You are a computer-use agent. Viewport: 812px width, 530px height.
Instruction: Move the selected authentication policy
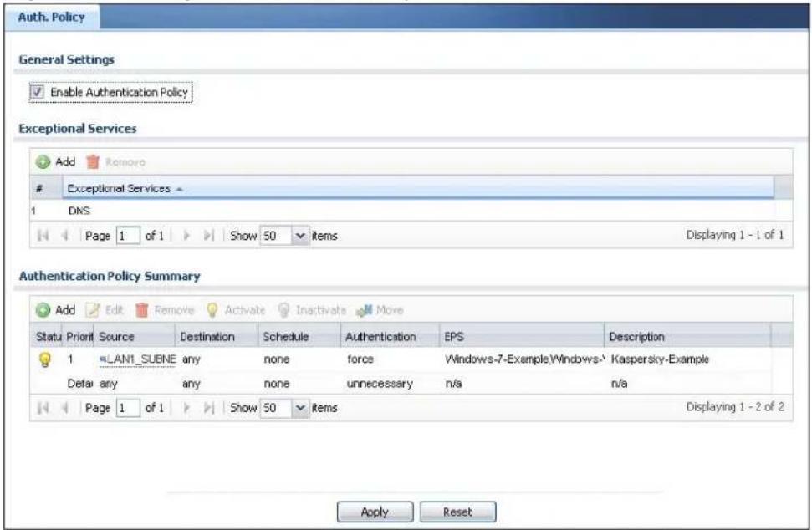[380, 310]
